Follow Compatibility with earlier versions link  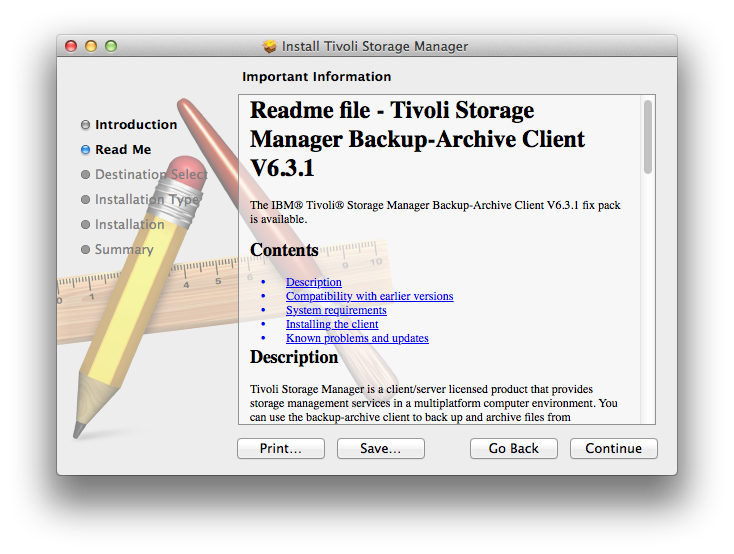pos(369,296)
